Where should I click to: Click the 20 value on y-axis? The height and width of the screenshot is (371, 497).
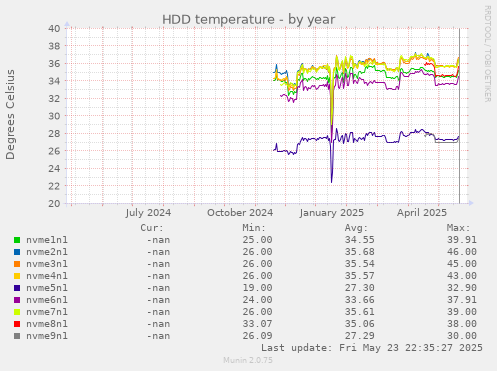54,203
